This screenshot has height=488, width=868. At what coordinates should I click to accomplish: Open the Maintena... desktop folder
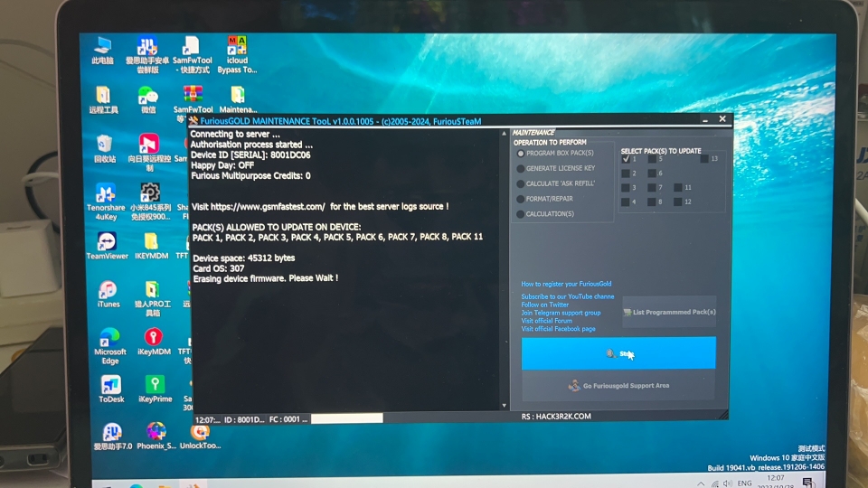tap(238, 100)
